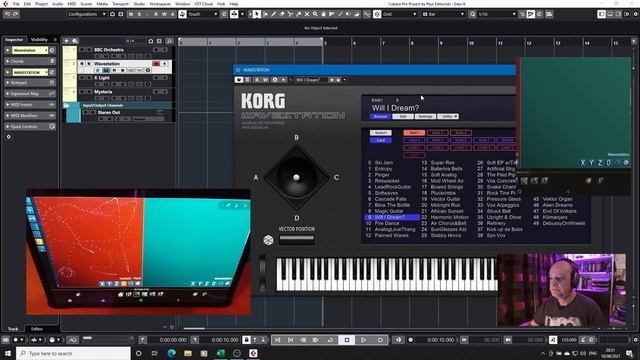
Task: Click Go to Left Locator transport button
Action: point(278,340)
